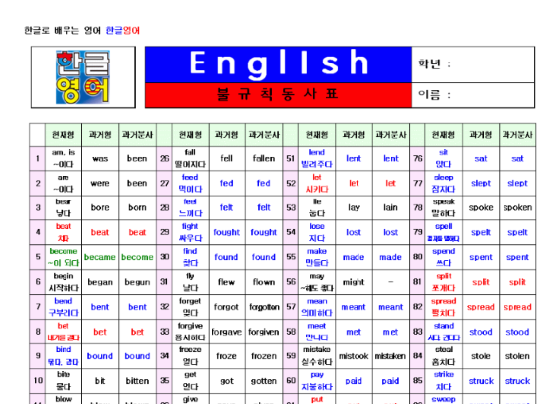Image resolution: width=553 pixels, height=404 pixels.
Task: Click the red 불규칙동사표 banner
Action: click(x=278, y=95)
